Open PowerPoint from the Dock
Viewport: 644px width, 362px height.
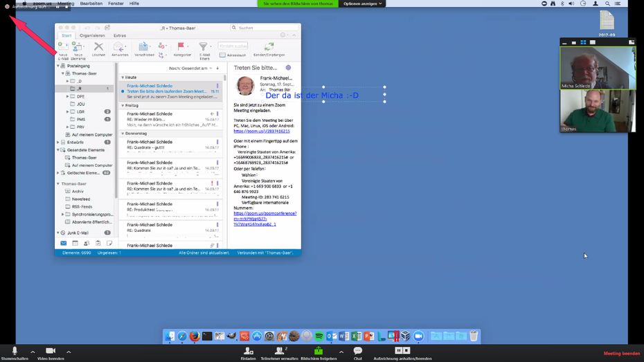click(369, 336)
